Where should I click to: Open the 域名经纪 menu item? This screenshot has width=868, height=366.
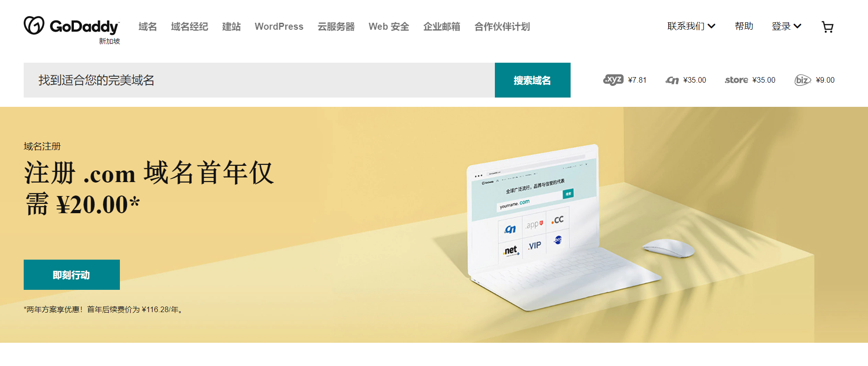pos(190,26)
